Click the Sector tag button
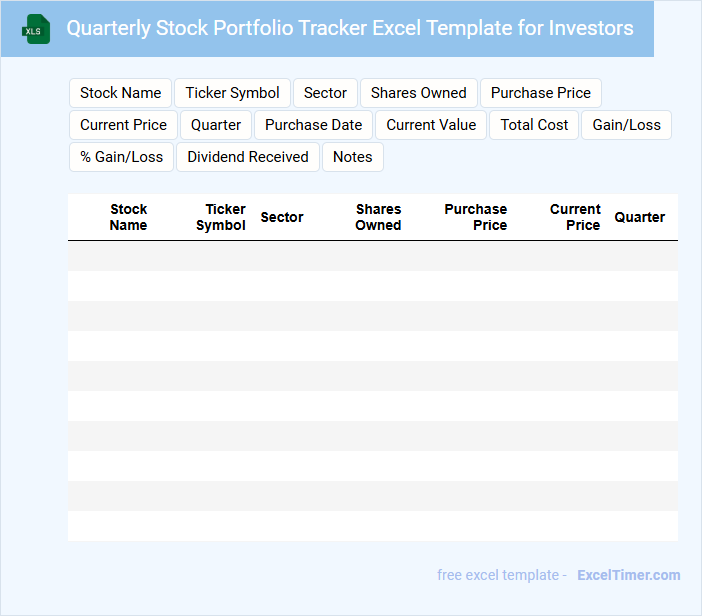 click(x=325, y=93)
